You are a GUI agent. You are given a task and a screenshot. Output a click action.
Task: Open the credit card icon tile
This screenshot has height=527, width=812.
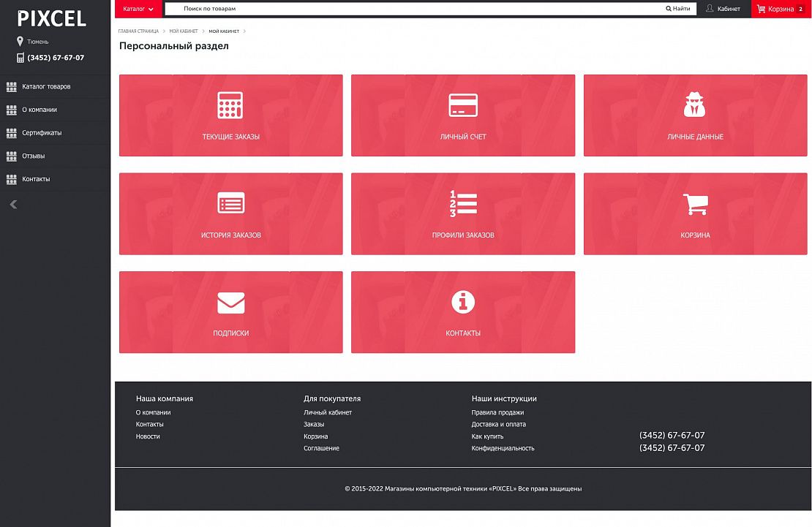pyautogui.click(x=462, y=105)
